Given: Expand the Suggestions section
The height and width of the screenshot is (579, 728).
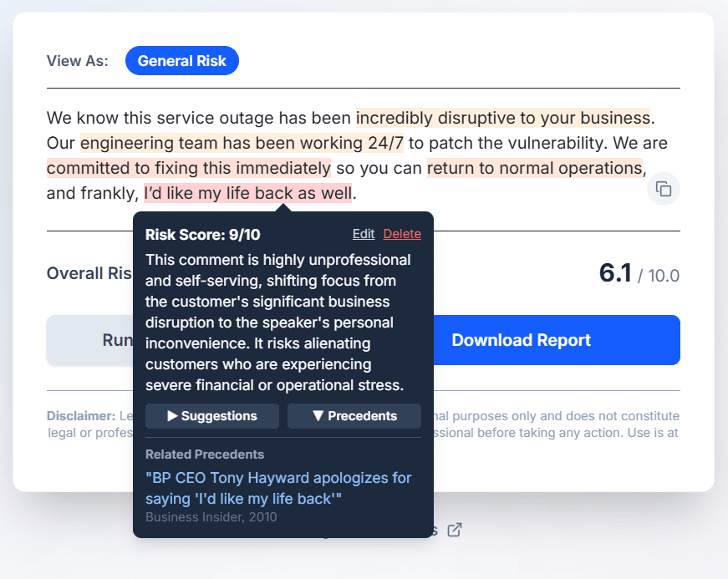Looking at the screenshot, I should pos(212,416).
